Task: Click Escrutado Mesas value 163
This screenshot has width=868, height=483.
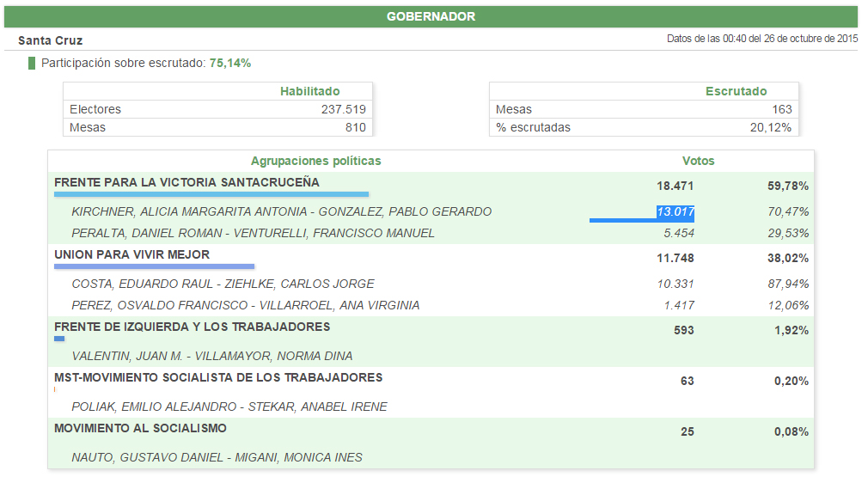Action: pyautogui.click(x=782, y=110)
